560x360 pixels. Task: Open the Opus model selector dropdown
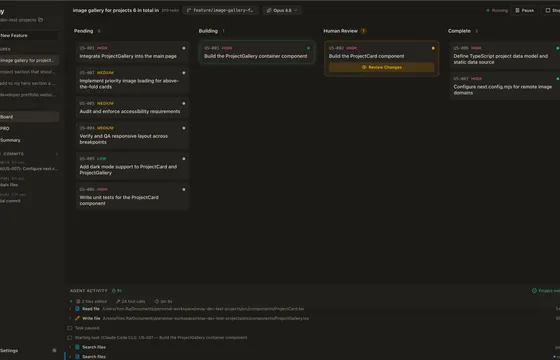pyautogui.click(x=282, y=10)
